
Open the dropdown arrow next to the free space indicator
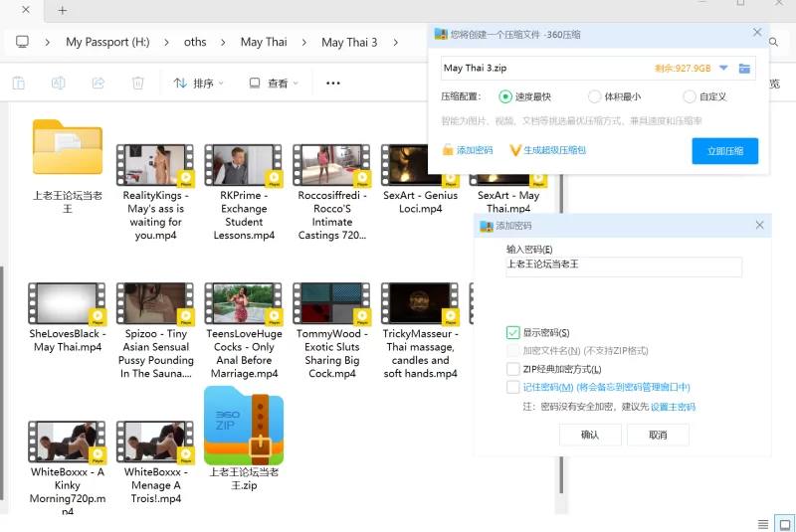(x=723, y=69)
